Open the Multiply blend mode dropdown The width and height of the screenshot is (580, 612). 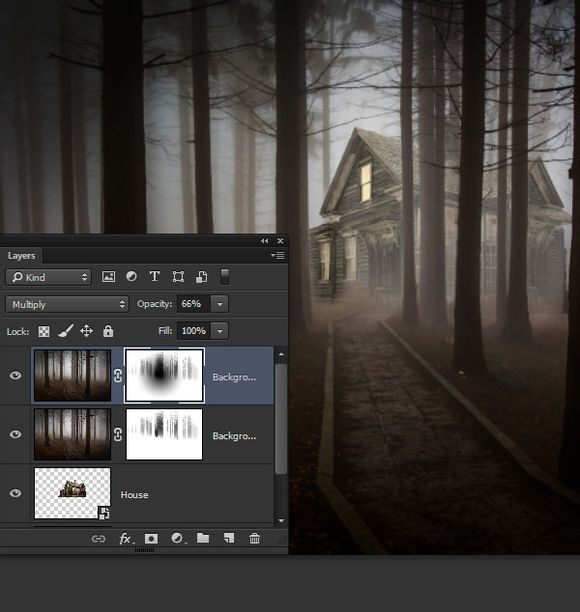[x=67, y=304]
